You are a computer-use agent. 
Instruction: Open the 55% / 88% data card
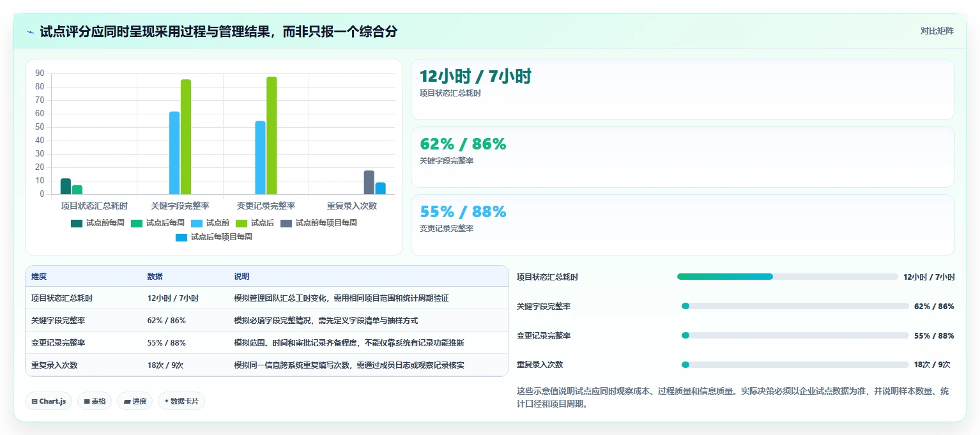[683, 225]
